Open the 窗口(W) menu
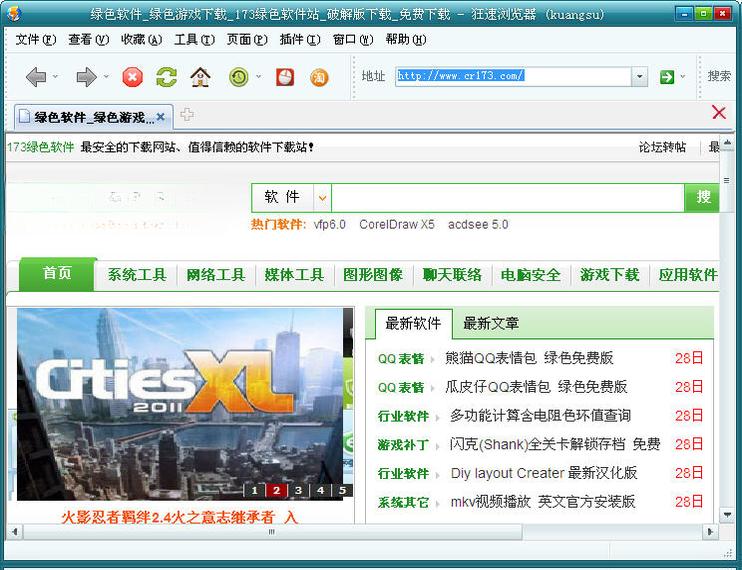The image size is (742, 570). (353, 39)
